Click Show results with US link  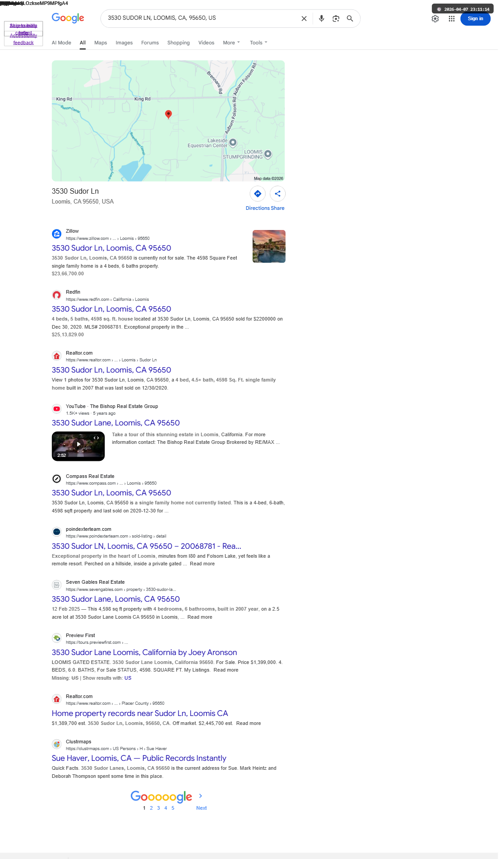[x=128, y=678]
